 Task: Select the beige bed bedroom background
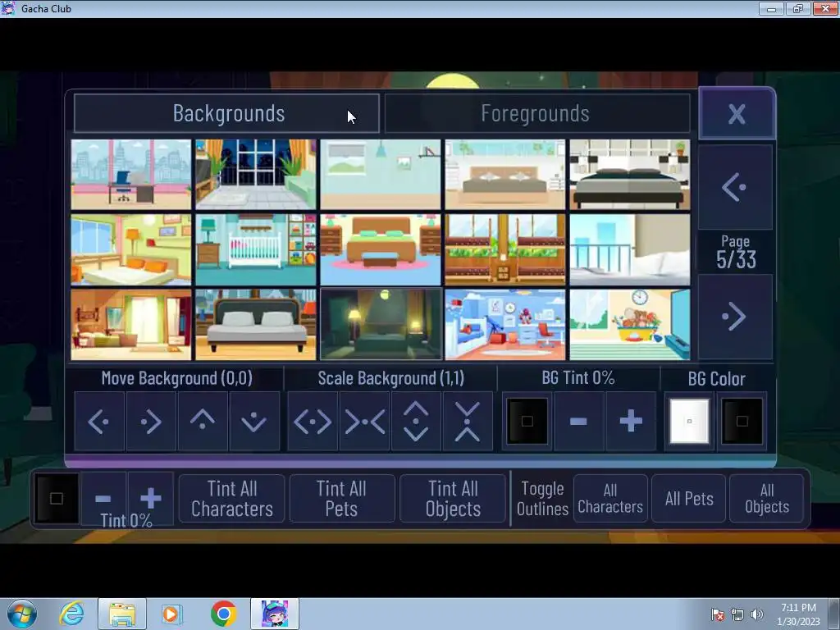tap(505, 175)
